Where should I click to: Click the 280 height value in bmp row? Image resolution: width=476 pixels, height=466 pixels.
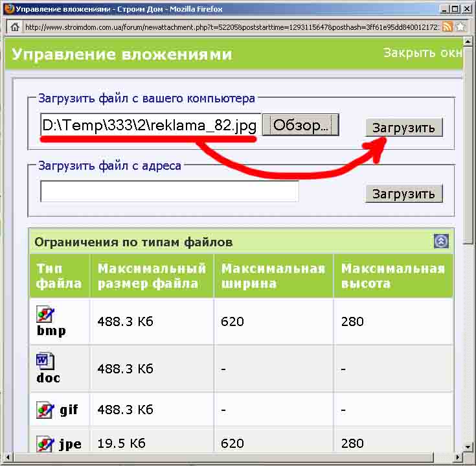coord(352,321)
